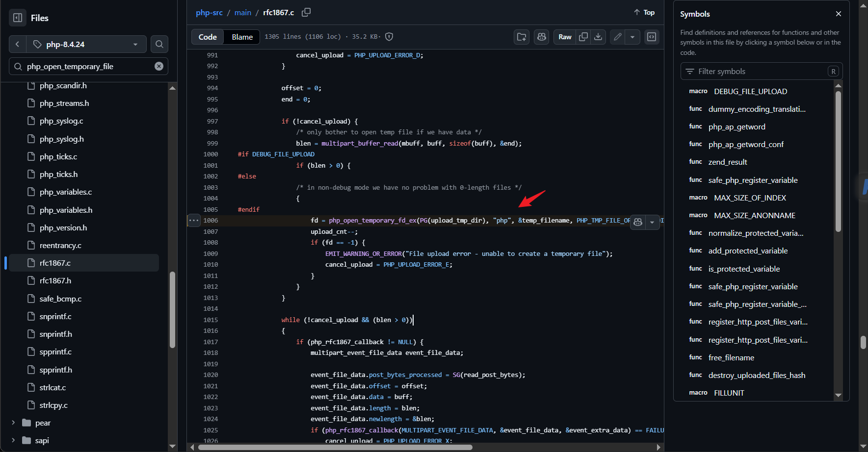Edit this file with the pencil icon
Image resolution: width=868 pixels, height=452 pixels.
(x=618, y=37)
